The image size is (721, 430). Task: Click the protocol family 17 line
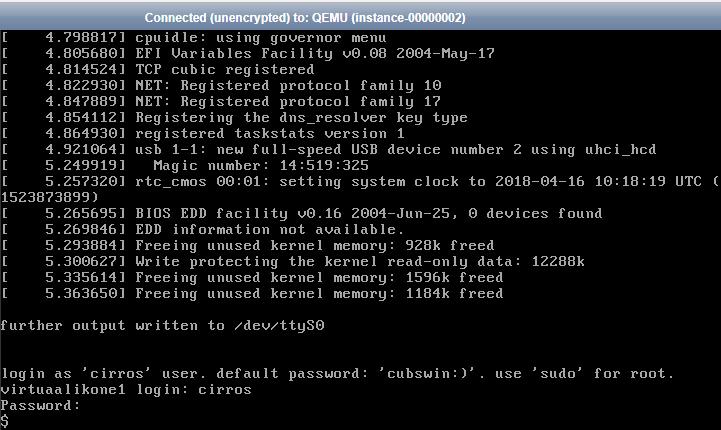click(221, 102)
